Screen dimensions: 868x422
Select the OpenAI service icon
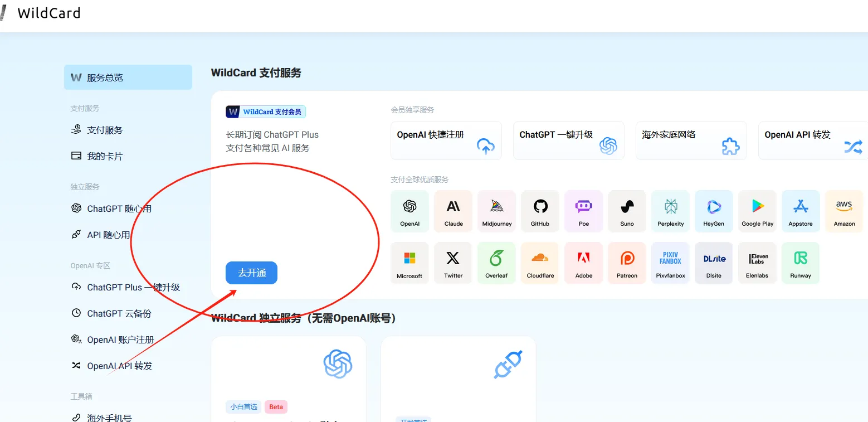(x=409, y=211)
